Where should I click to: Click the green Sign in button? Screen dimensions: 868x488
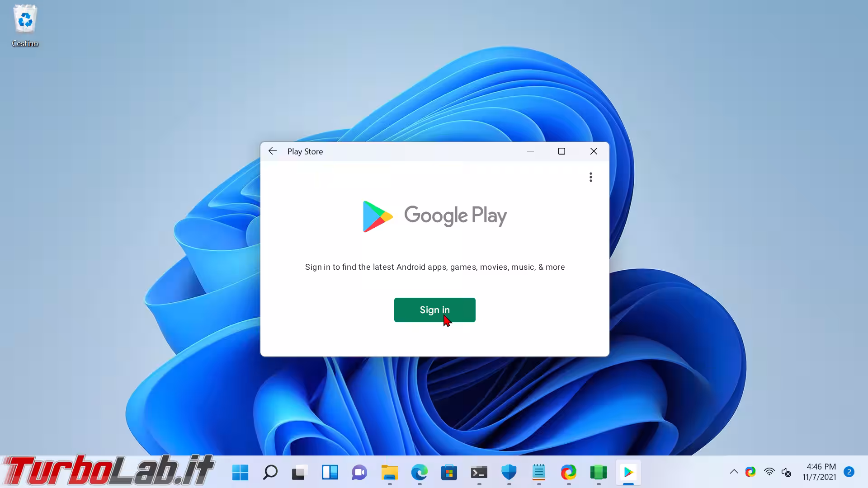(x=434, y=310)
